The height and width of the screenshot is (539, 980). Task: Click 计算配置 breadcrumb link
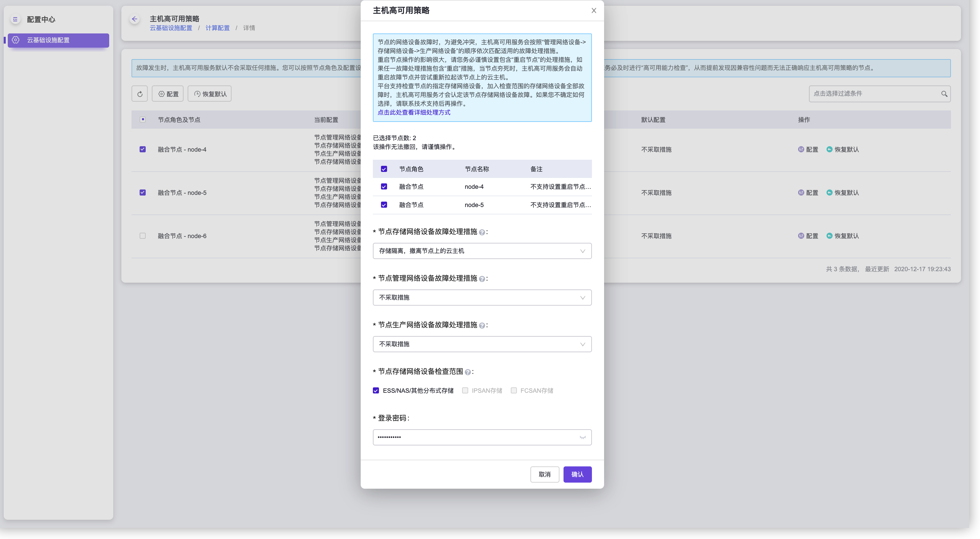click(217, 28)
